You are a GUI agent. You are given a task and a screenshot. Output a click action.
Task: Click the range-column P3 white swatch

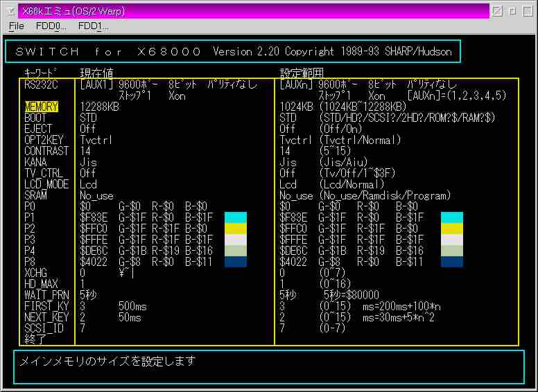pos(452,240)
